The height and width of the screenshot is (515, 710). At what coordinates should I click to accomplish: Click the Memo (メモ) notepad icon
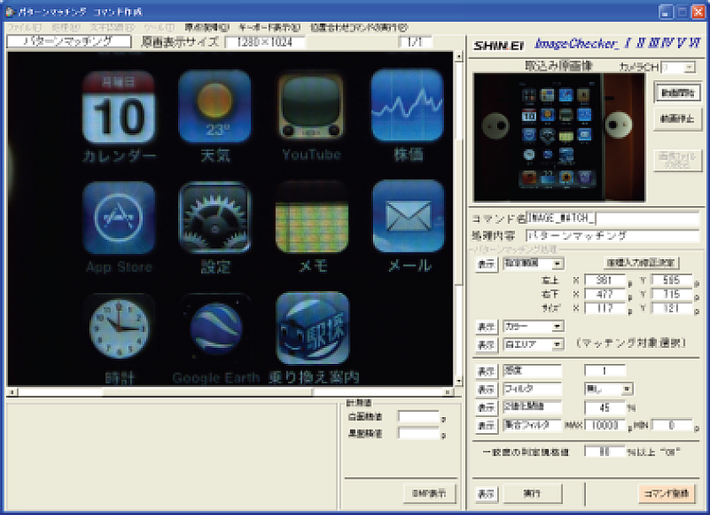312,217
